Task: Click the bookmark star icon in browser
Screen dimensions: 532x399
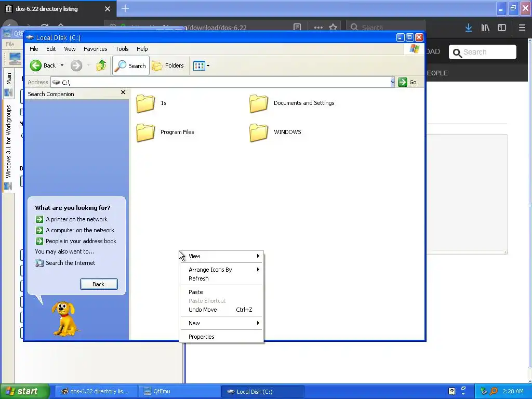Action: [x=333, y=27]
